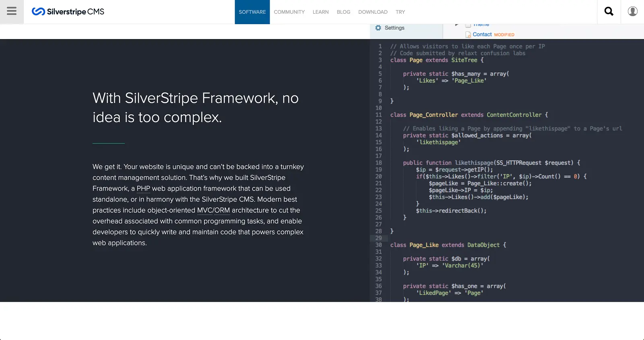Click the highlighted line number 29
644x340 pixels.
[x=378, y=238]
